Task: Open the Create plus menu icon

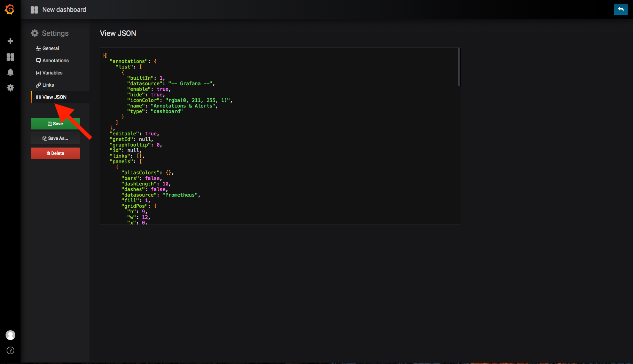Action: 10,41
